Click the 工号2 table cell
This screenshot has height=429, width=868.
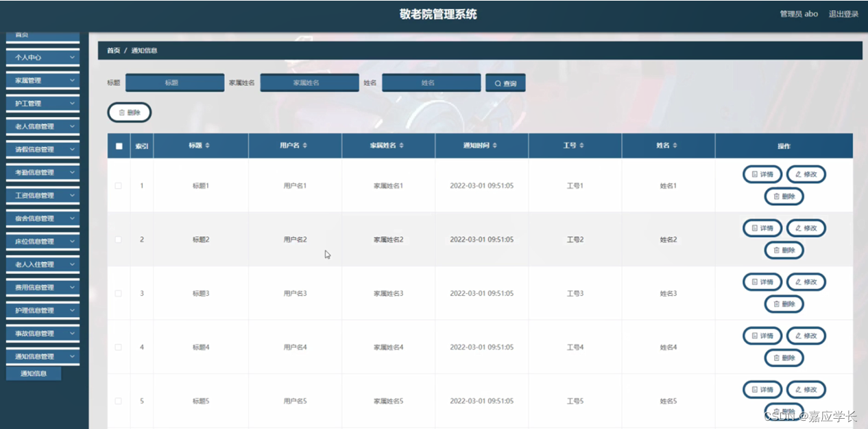(575, 240)
